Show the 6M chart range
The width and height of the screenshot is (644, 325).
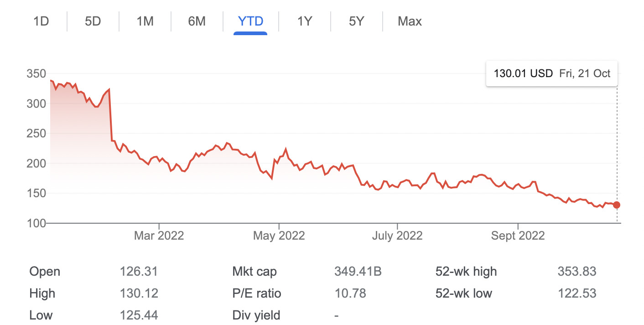pos(197,21)
